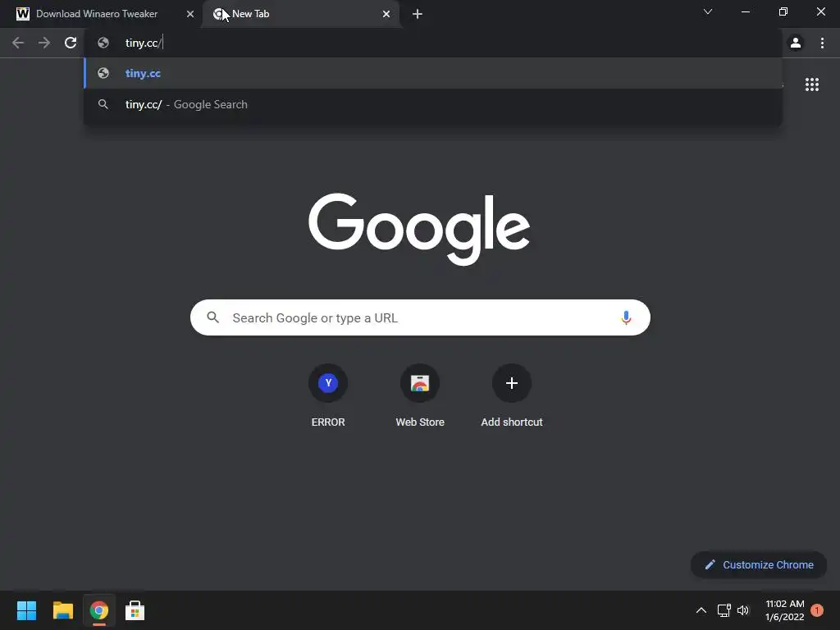The height and width of the screenshot is (630, 840).
Task: Add a new shortcut tile
Action: click(x=512, y=396)
